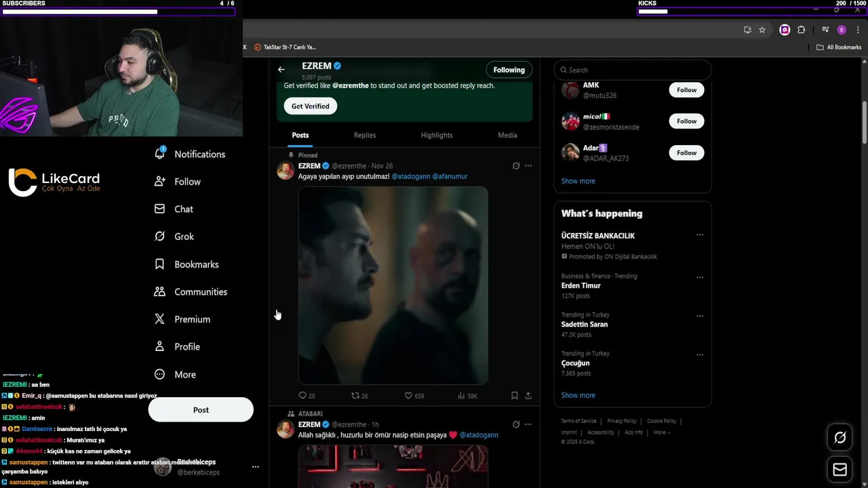Open @afanumur mention in pinned post
The image size is (868, 488).
tap(450, 176)
